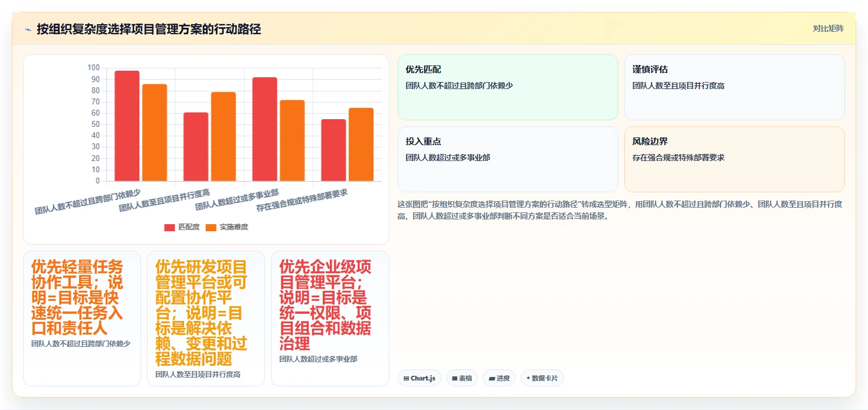Click the orange 实施难度 bar for 团队人数至且项目并行度高
Image resolution: width=868 pixels, height=410 pixels.
pos(224,137)
